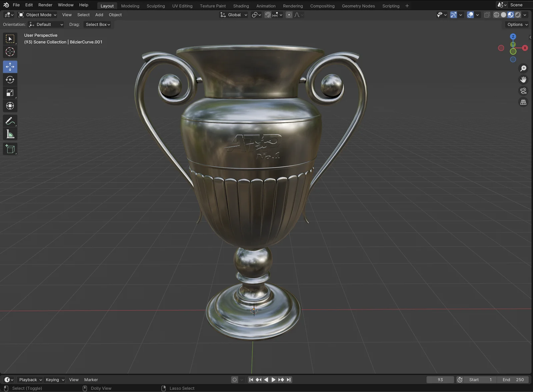
Task: Click the Start frame field
Action: click(480, 380)
